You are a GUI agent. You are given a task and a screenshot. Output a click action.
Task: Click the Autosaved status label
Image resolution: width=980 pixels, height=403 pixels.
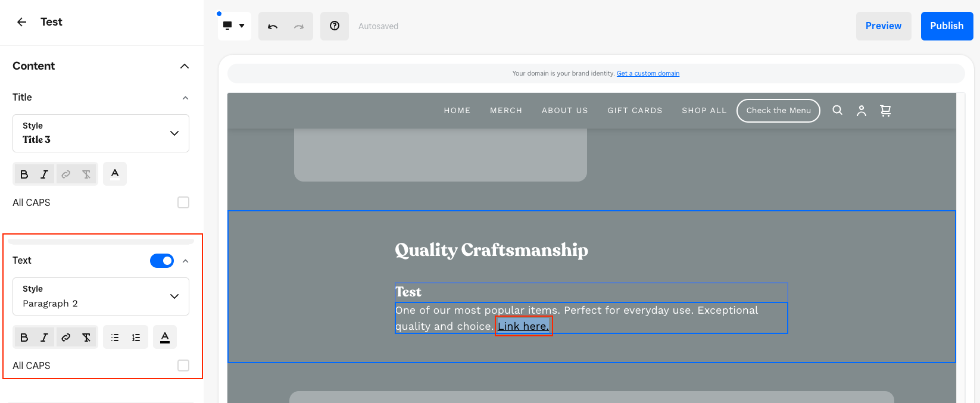[x=379, y=26]
